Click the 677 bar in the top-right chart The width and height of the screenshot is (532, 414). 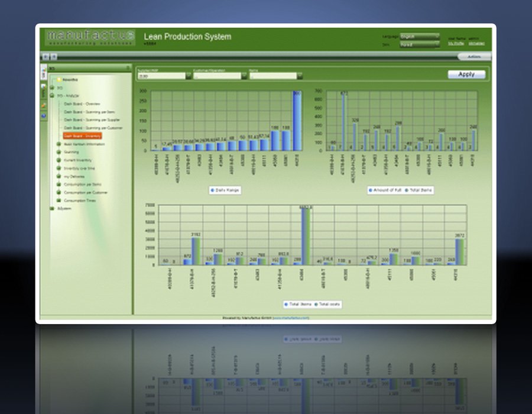[x=343, y=122]
